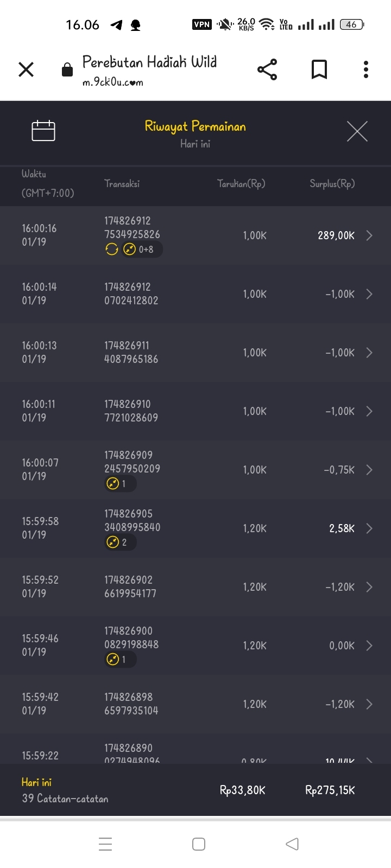Open the calendar date picker icon
391x868 pixels.
tap(43, 131)
